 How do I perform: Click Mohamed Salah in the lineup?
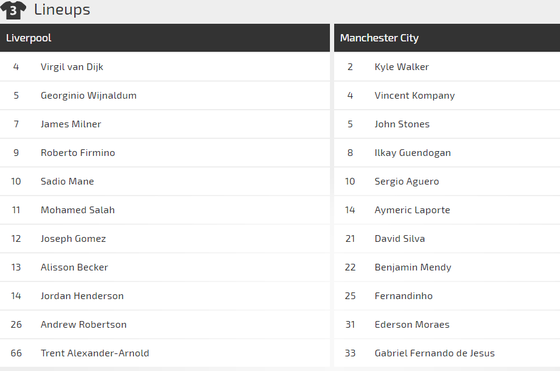78,210
